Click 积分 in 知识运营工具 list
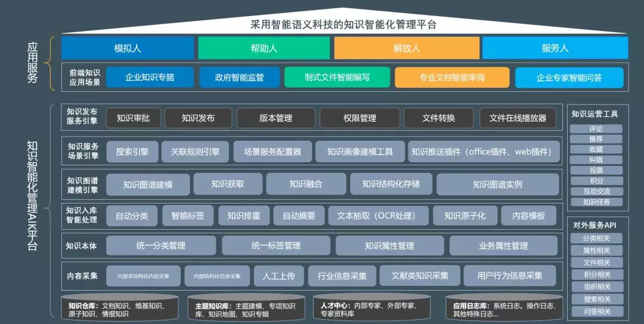This screenshot has height=324, width=644. tap(596, 181)
